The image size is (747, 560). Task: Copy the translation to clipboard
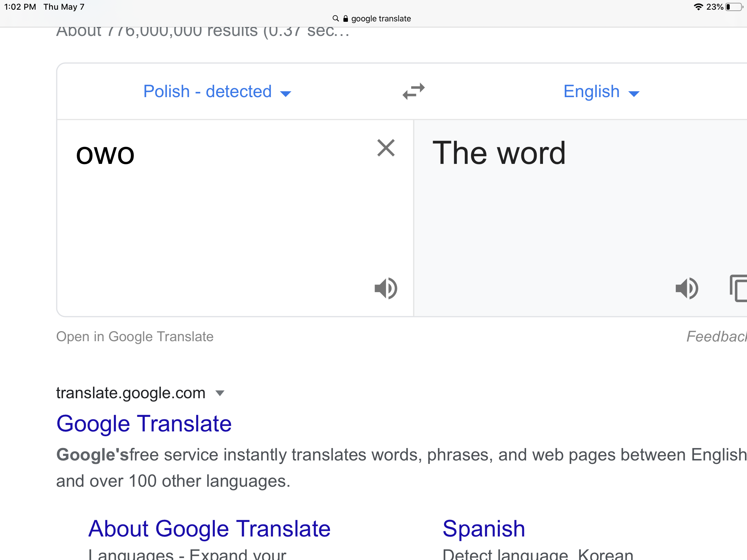739,288
